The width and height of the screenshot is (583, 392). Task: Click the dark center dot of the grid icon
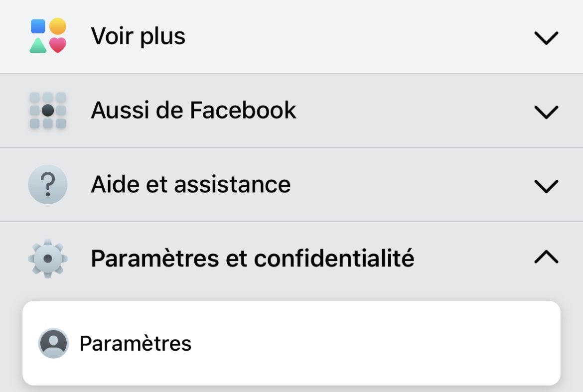tap(48, 110)
